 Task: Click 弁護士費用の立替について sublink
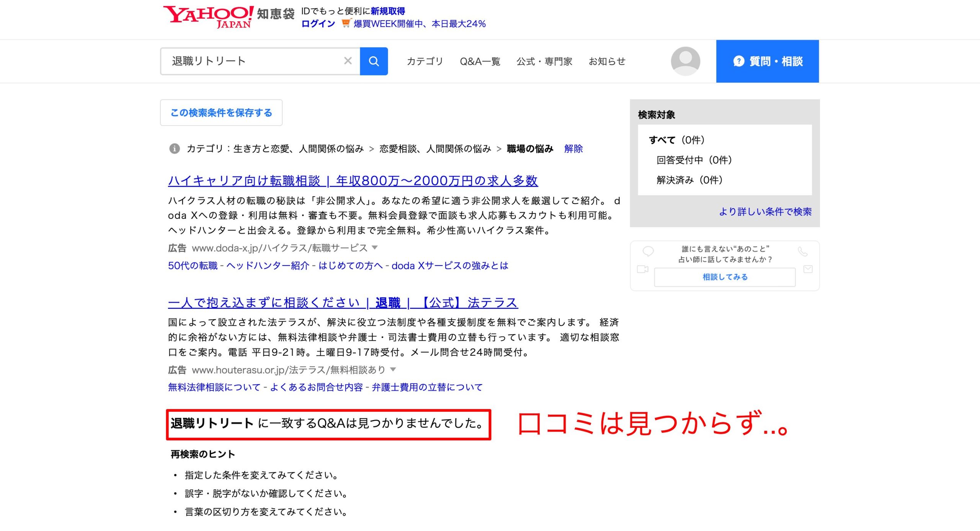coord(427,387)
